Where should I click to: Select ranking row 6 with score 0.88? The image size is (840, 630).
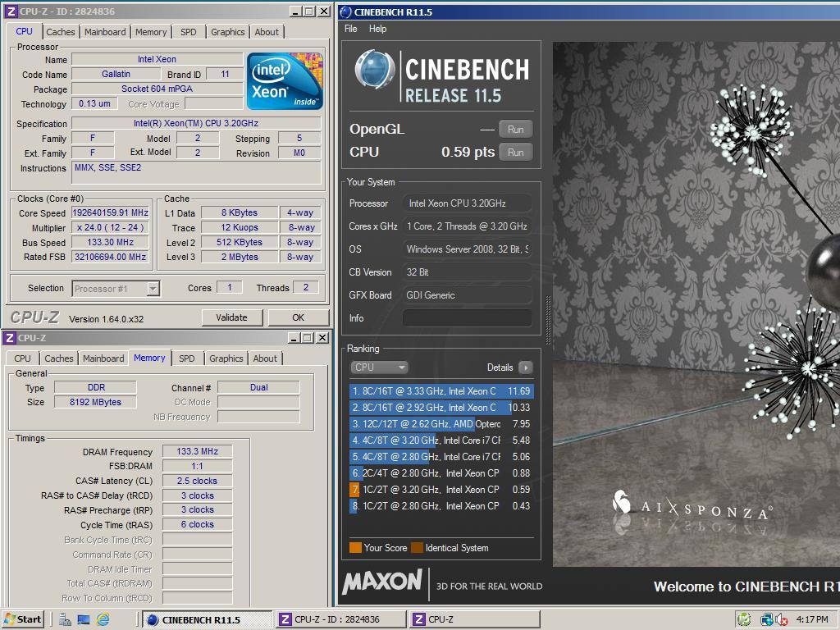(441, 473)
